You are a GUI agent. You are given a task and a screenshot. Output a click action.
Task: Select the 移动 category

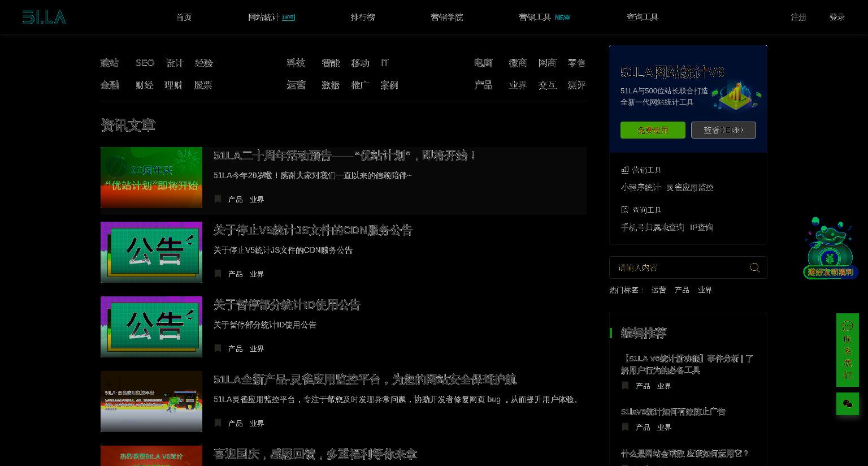tap(360, 63)
